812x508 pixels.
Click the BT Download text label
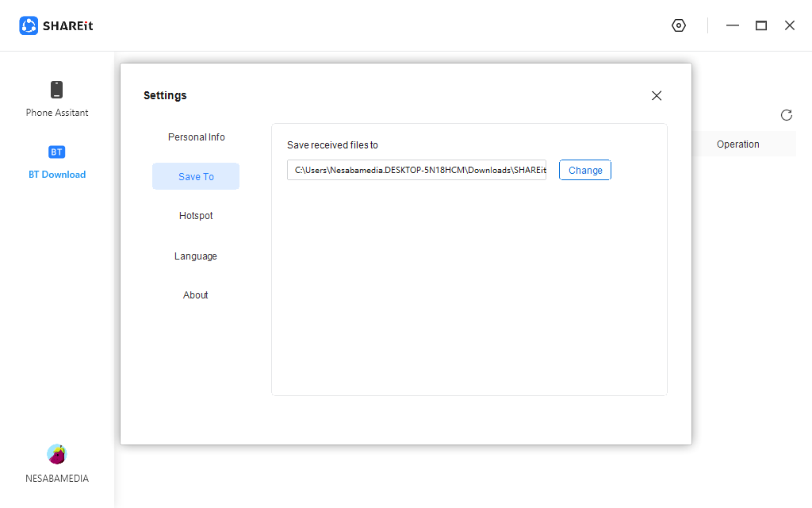56,175
